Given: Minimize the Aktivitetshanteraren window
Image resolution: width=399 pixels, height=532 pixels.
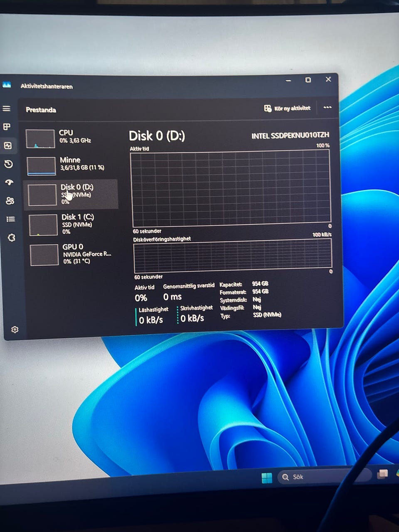Looking at the screenshot, I should click(x=288, y=80).
